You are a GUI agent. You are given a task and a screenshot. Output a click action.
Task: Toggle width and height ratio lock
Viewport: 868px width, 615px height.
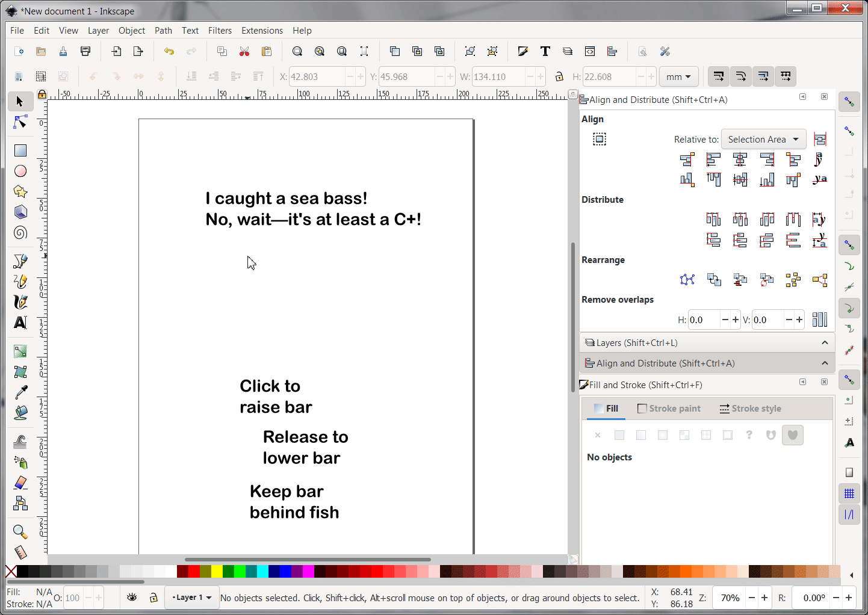(x=559, y=76)
